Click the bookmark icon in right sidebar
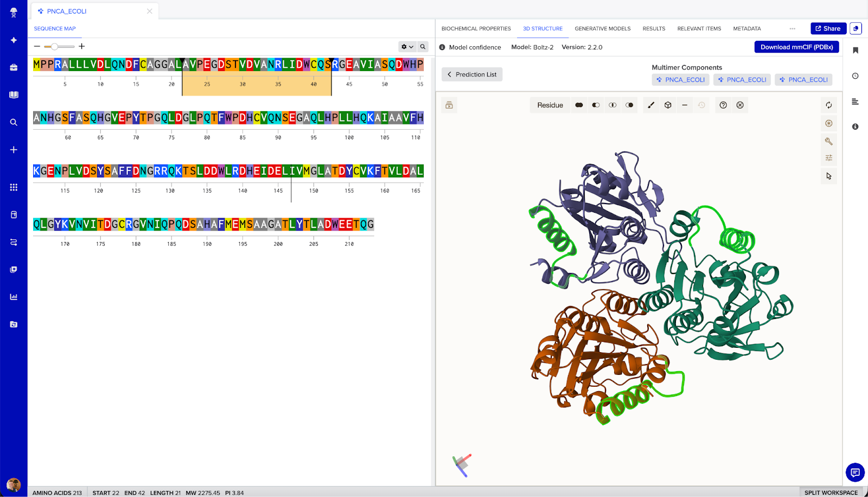868x497 pixels. (855, 50)
